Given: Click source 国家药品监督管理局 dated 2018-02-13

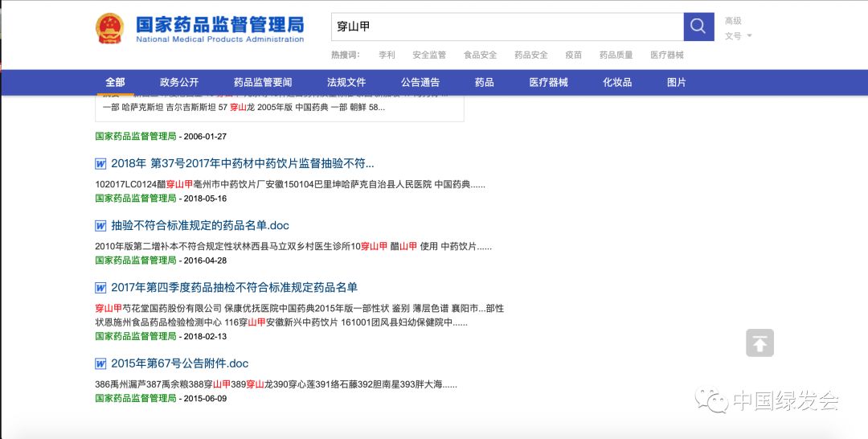Looking at the screenshot, I should (x=136, y=336).
